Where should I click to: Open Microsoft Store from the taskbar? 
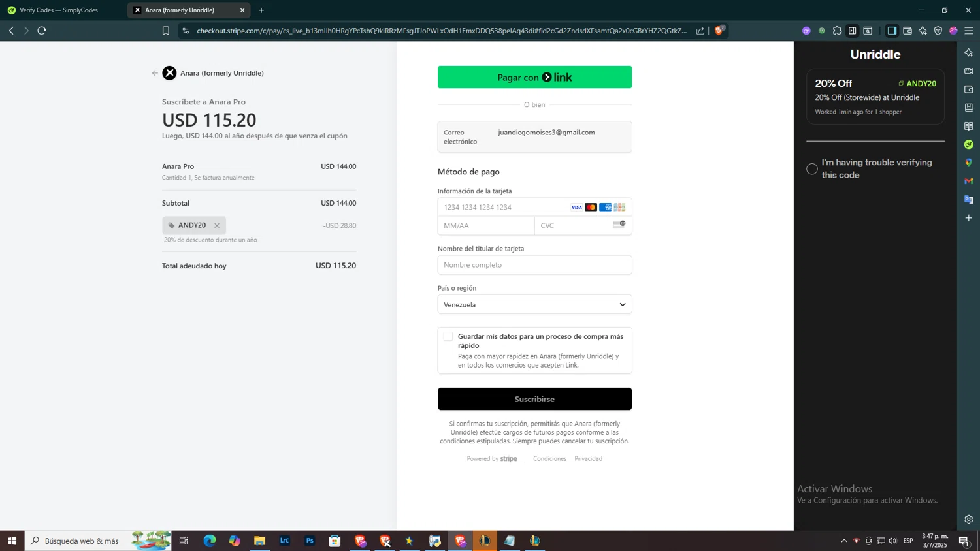[x=335, y=541]
